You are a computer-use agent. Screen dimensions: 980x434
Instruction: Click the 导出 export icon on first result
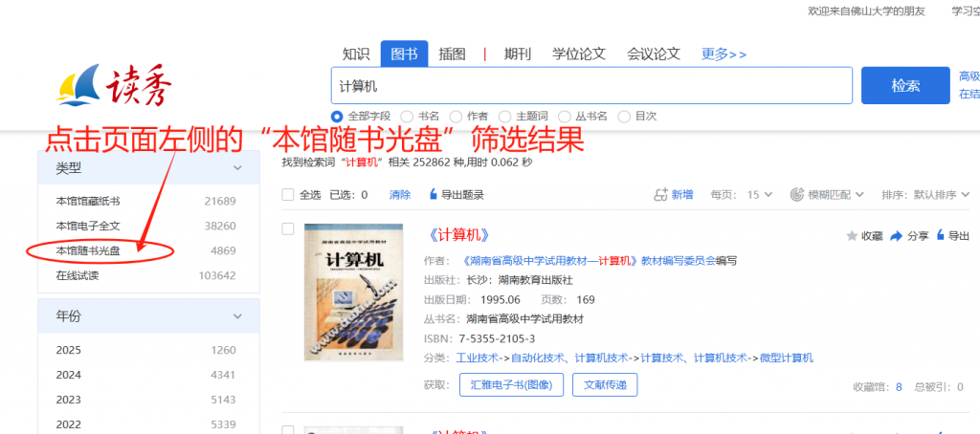[940, 235]
